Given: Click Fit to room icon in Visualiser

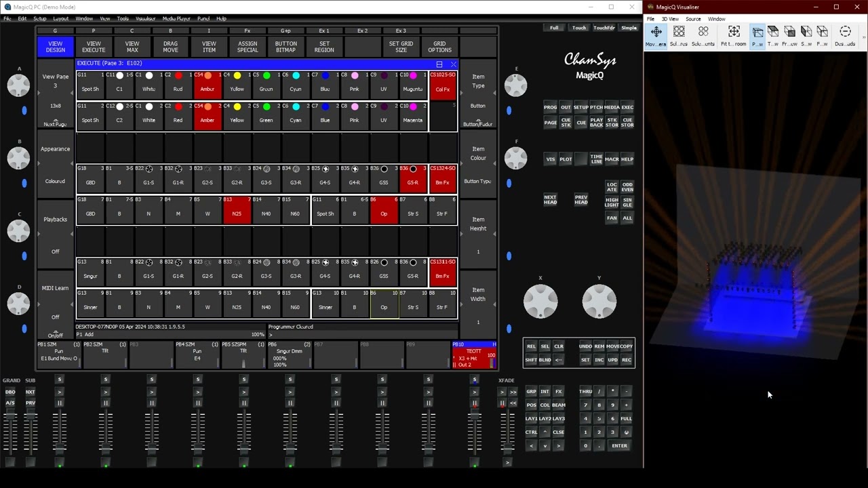Looking at the screenshot, I should coord(734,37).
